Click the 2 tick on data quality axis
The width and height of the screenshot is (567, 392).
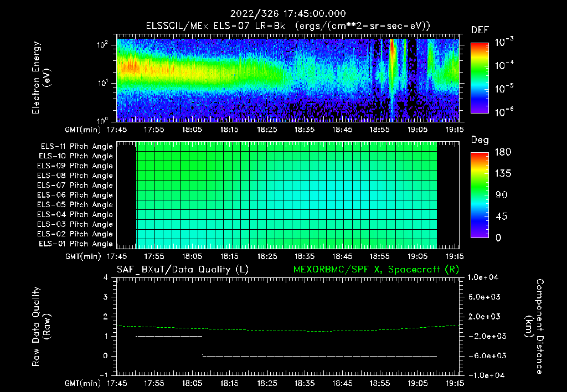[105, 316]
